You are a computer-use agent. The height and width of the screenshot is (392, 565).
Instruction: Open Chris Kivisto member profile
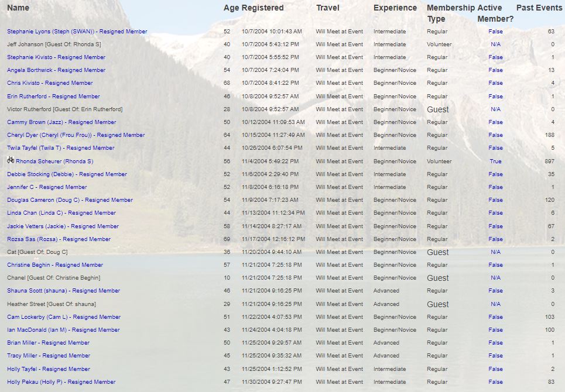(x=50, y=83)
